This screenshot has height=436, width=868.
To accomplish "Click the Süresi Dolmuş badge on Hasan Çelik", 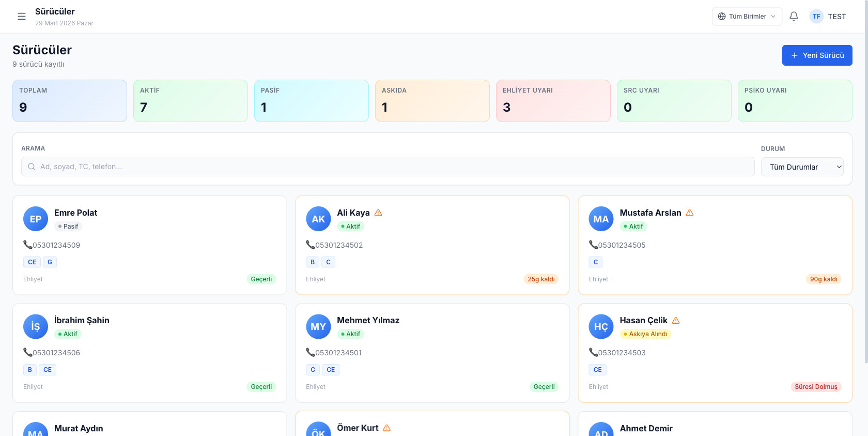I will click(816, 387).
